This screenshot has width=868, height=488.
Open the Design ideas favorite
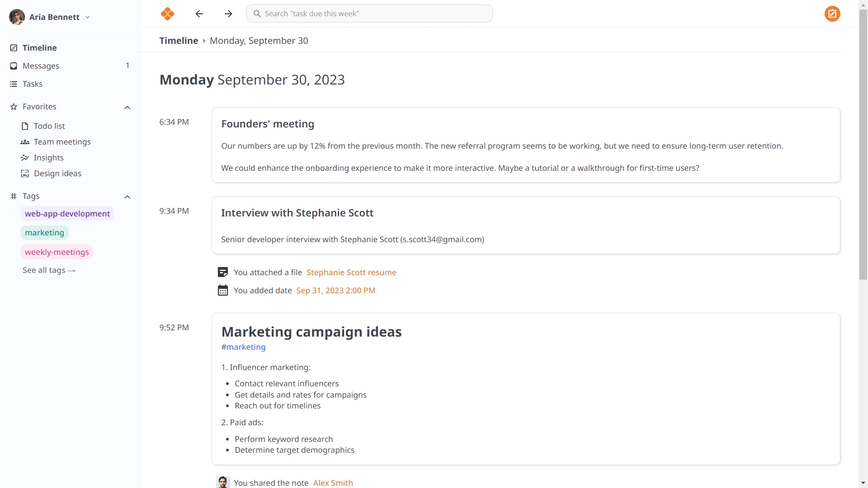coord(57,174)
